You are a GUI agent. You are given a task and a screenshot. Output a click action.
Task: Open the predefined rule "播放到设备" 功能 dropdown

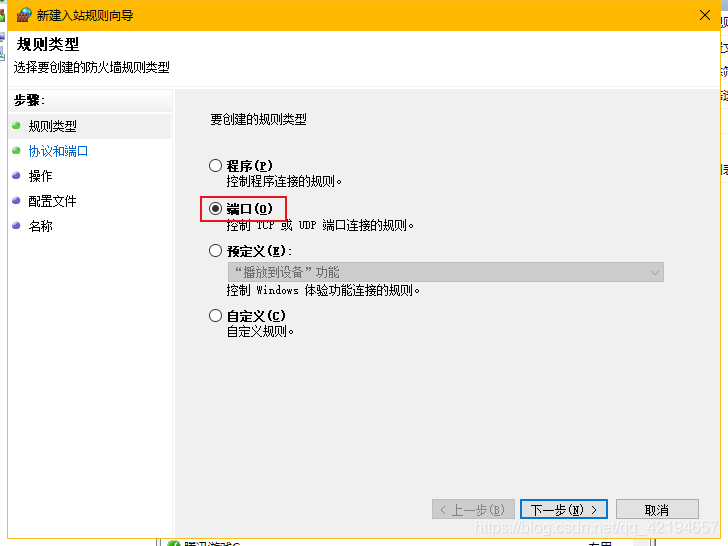pos(445,272)
